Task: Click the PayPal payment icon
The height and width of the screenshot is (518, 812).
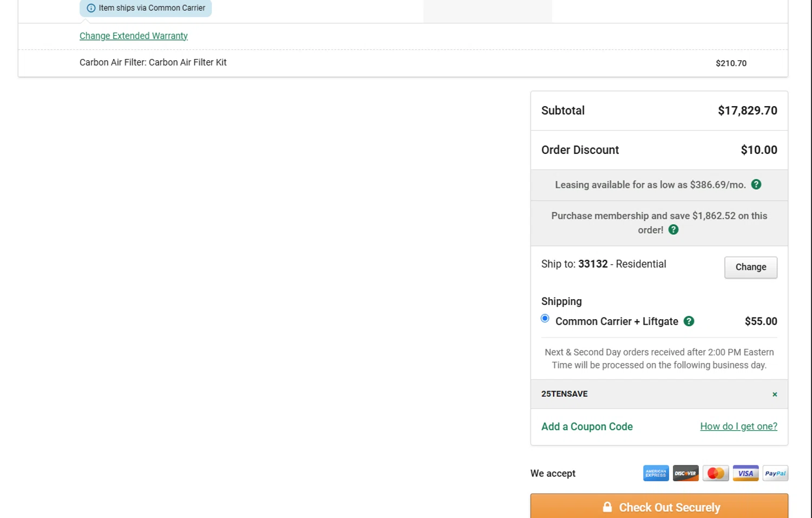Action: point(775,473)
